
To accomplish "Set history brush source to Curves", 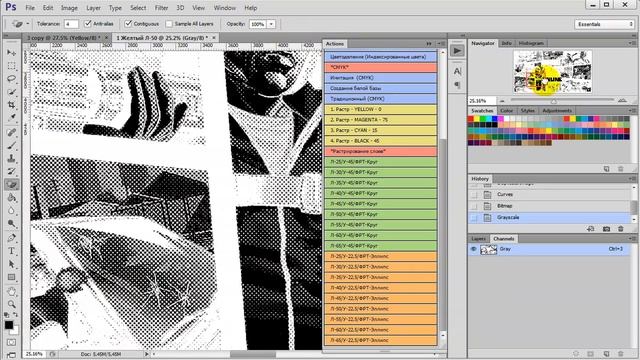I will pyautogui.click(x=474, y=195).
